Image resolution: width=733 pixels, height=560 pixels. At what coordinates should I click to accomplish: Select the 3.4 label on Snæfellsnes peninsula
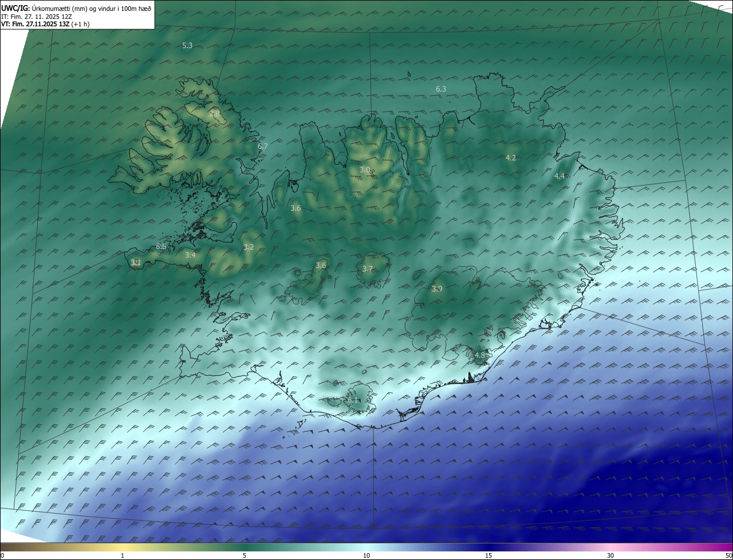190,255
